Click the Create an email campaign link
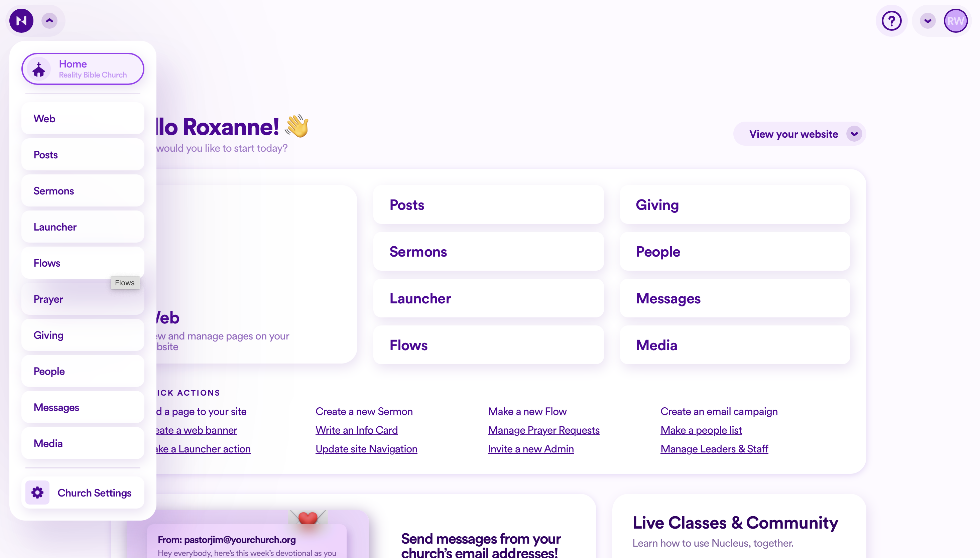This screenshot has height=558, width=980. point(719,412)
